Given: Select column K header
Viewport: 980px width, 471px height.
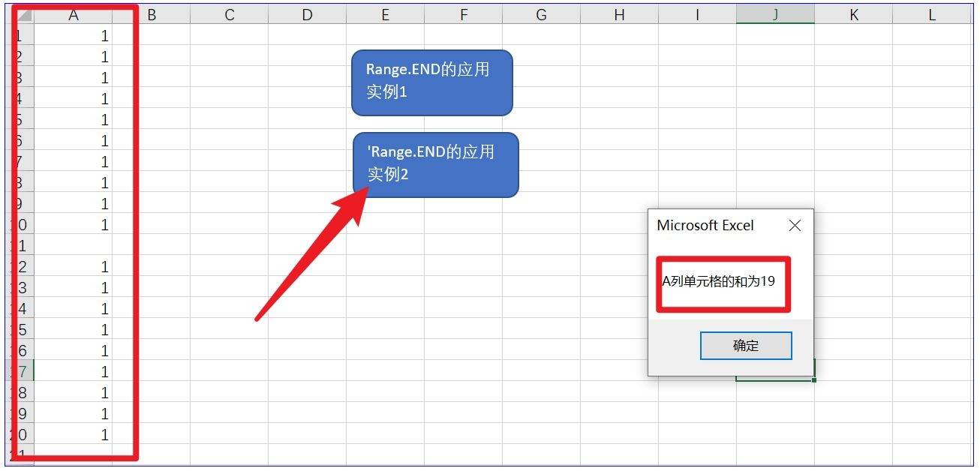Looking at the screenshot, I should pyautogui.click(x=853, y=15).
